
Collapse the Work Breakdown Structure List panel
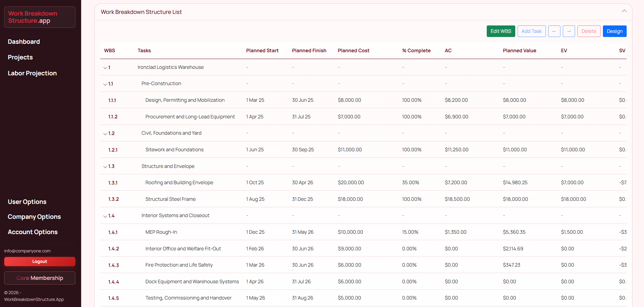pos(624,11)
